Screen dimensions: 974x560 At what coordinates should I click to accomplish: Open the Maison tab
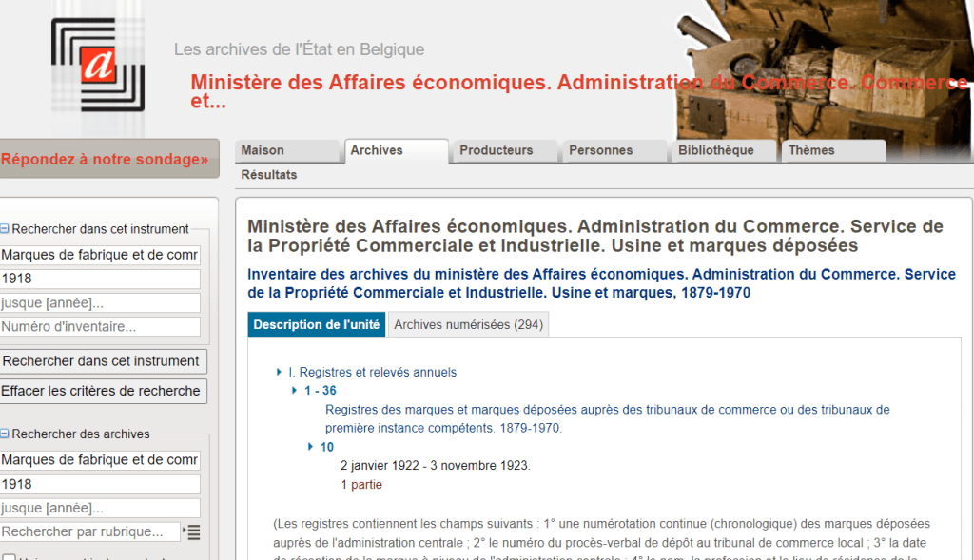click(263, 150)
